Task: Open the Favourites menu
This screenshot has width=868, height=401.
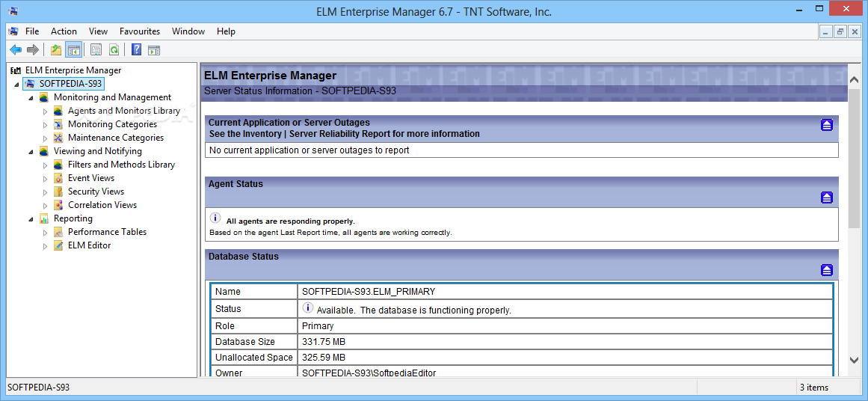Action: tap(140, 31)
